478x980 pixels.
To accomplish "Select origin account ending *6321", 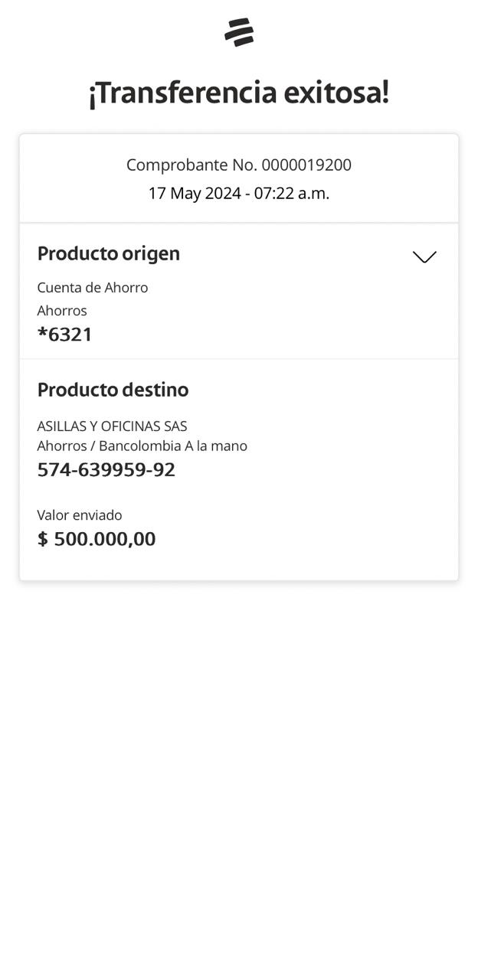I will pyautogui.click(x=65, y=335).
